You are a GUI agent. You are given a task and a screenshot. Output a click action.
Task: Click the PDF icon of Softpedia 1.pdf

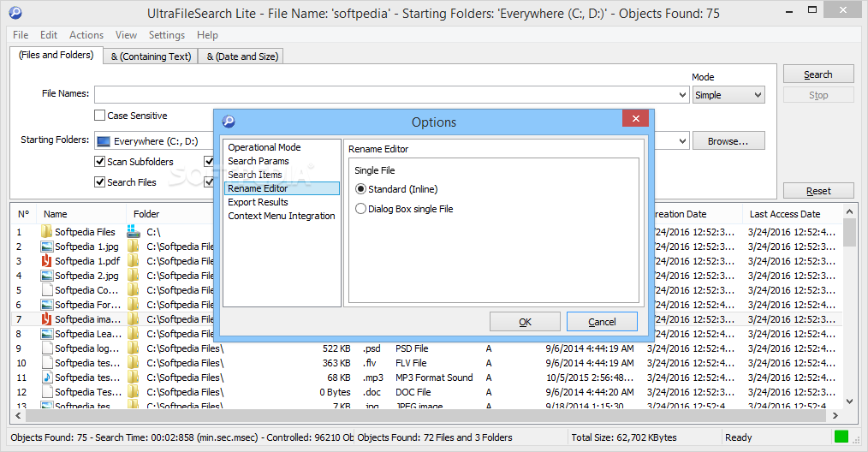click(x=46, y=261)
